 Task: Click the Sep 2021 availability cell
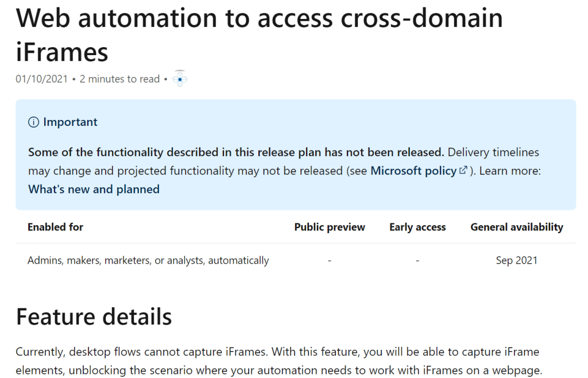pyautogui.click(x=517, y=260)
